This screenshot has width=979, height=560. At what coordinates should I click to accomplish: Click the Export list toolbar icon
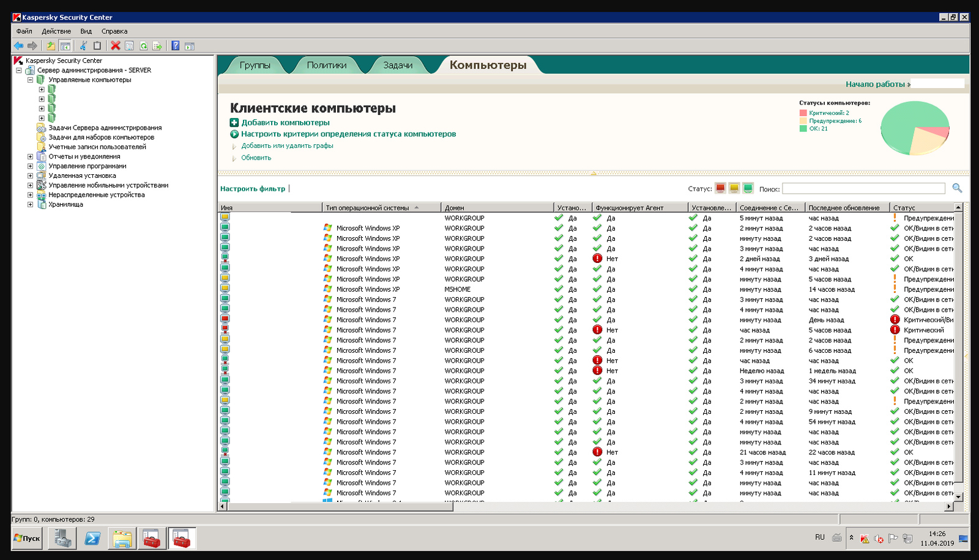(x=157, y=46)
